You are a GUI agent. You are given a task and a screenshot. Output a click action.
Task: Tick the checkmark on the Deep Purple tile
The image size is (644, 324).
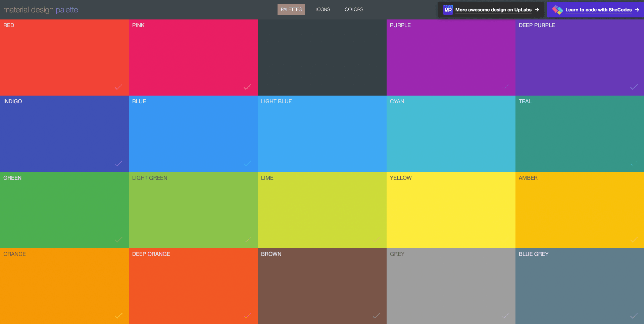pos(634,87)
